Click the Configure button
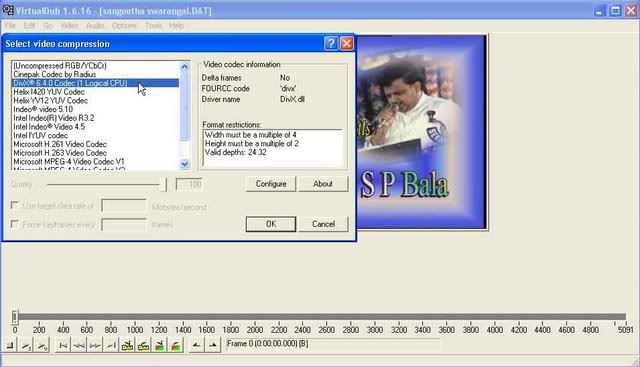Image resolution: width=640 pixels, height=367 pixels. click(x=271, y=184)
